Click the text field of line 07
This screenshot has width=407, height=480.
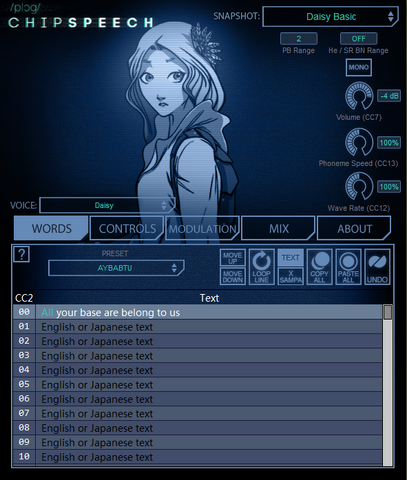click(209, 414)
